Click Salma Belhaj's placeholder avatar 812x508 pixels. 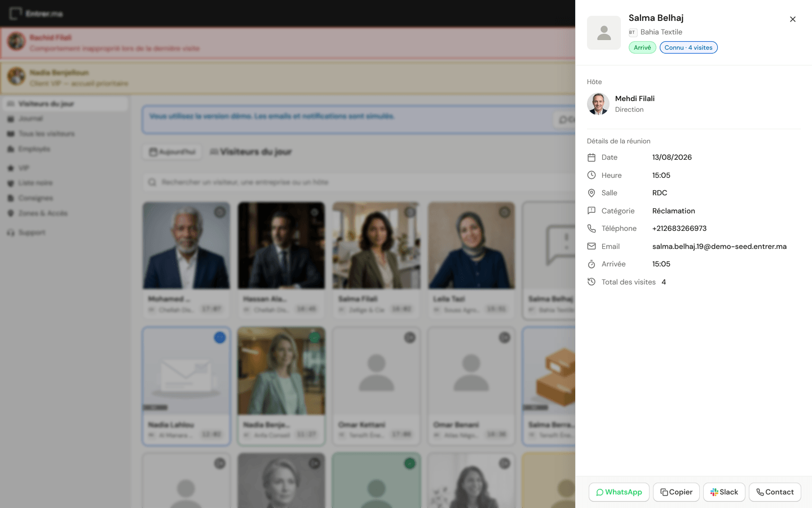coord(604,33)
